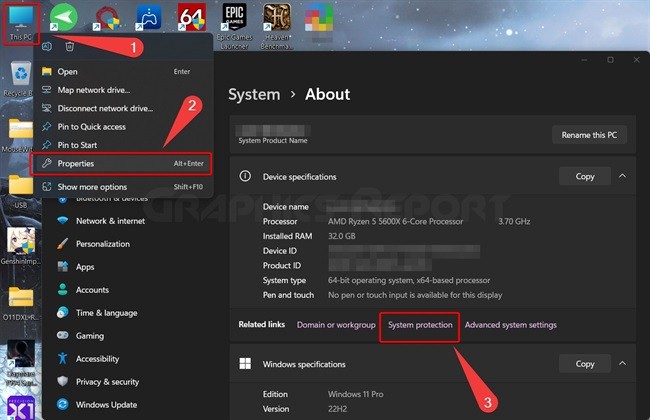650x420 pixels.
Task: Go back to System in breadcrumb
Action: click(x=254, y=95)
